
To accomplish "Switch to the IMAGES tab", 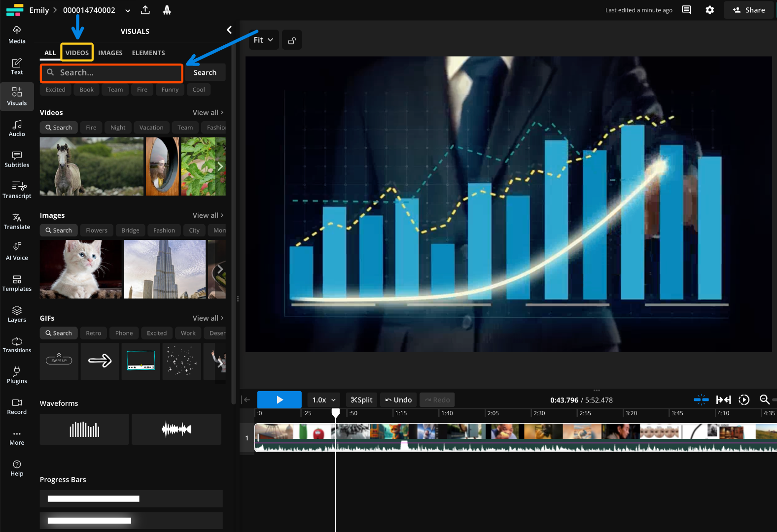I will pos(110,53).
